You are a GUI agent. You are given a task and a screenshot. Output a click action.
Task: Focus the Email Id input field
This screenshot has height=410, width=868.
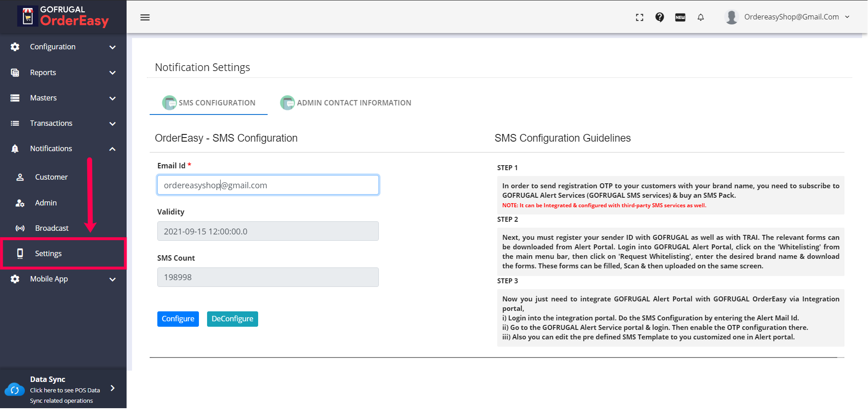tap(268, 185)
